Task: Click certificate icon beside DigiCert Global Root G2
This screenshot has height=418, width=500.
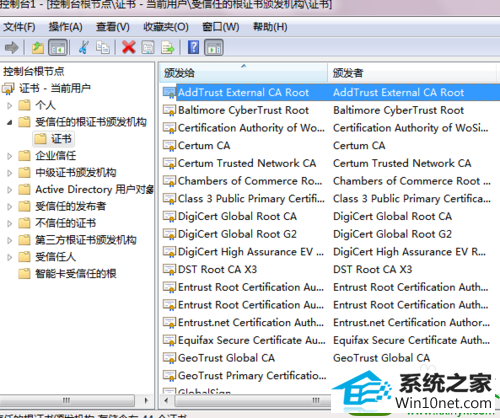Action: point(169,234)
